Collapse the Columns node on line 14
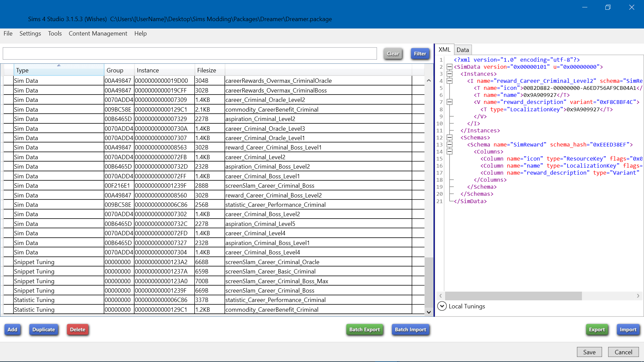This screenshot has width=644, height=362. coord(449,152)
